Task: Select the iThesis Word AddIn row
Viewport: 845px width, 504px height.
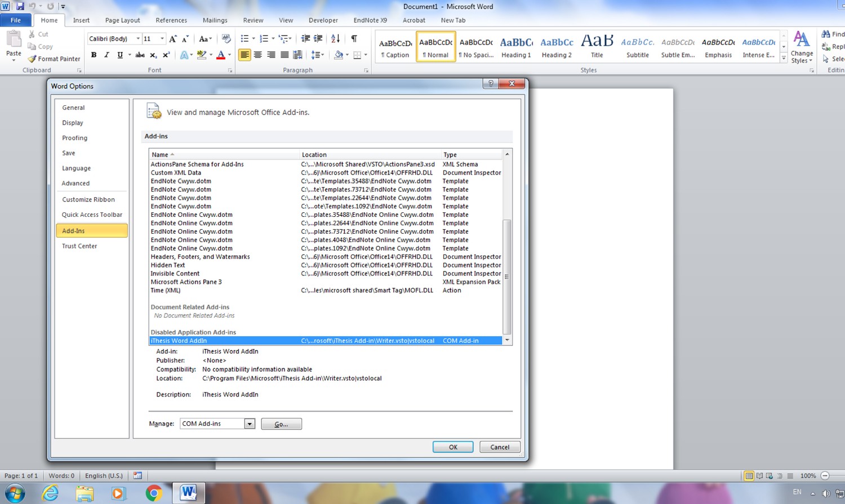Action: coord(326,341)
